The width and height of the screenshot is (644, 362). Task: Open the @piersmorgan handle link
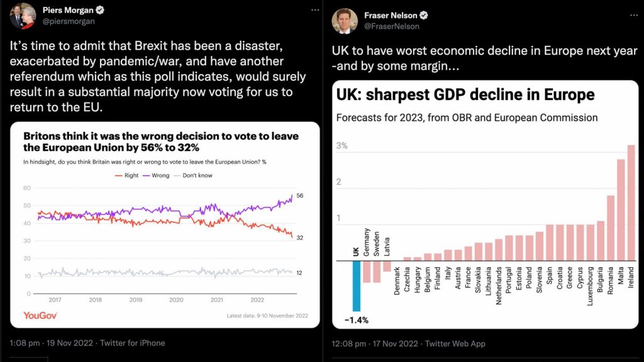click(x=68, y=21)
